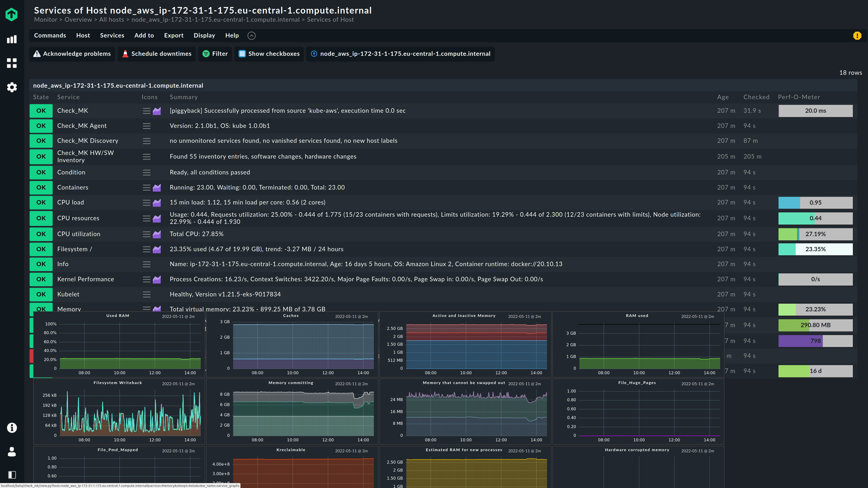The width and height of the screenshot is (868, 488).
Task: Click the Acknowledge problems toggle button
Action: [x=71, y=54]
